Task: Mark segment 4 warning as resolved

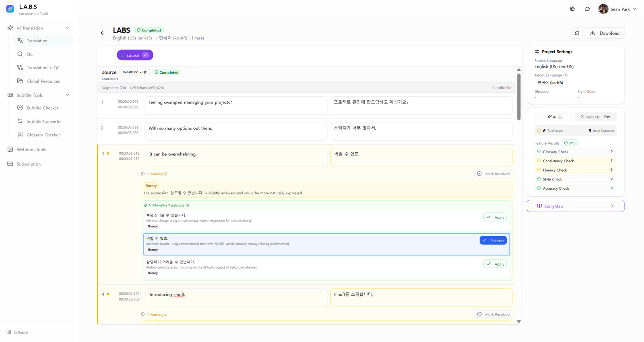Action: tap(493, 315)
